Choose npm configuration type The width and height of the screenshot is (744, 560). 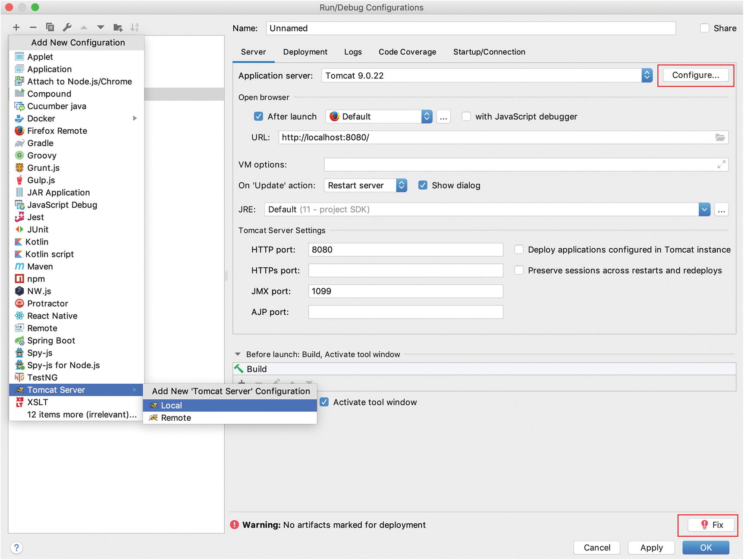pos(76,279)
